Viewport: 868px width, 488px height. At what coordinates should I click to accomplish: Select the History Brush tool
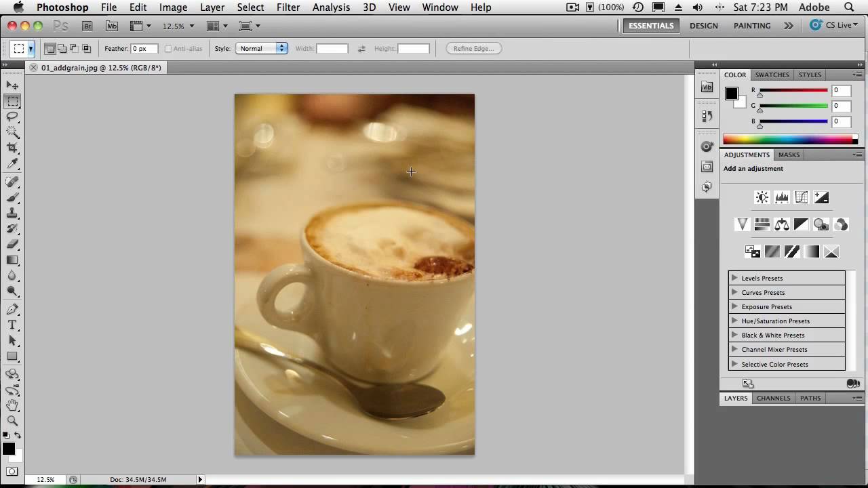click(12, 228)
